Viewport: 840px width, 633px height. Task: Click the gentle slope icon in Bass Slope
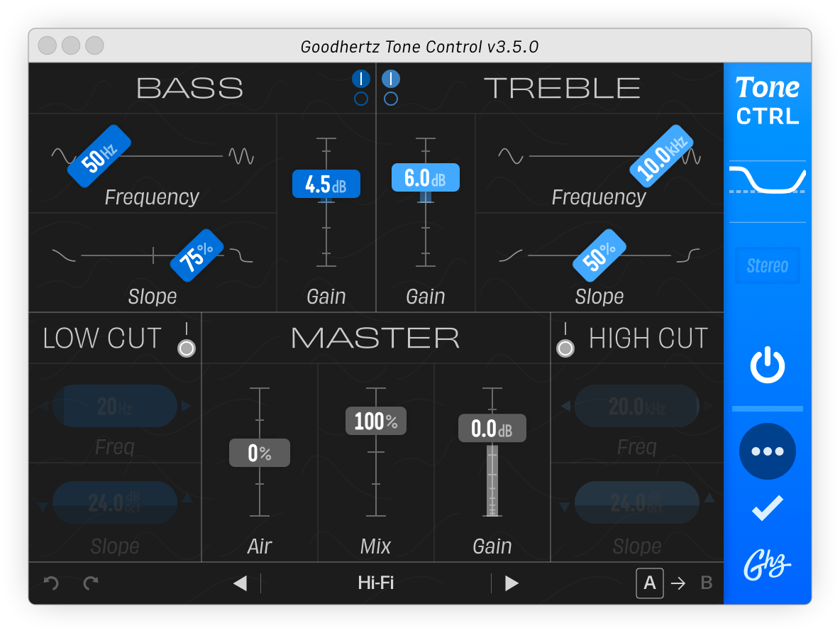pos(64,255)
